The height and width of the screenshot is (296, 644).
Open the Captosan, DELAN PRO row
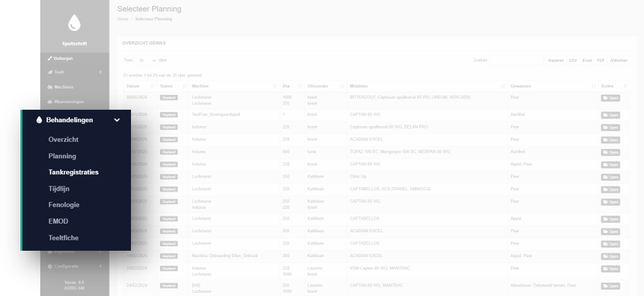[610, 128]
